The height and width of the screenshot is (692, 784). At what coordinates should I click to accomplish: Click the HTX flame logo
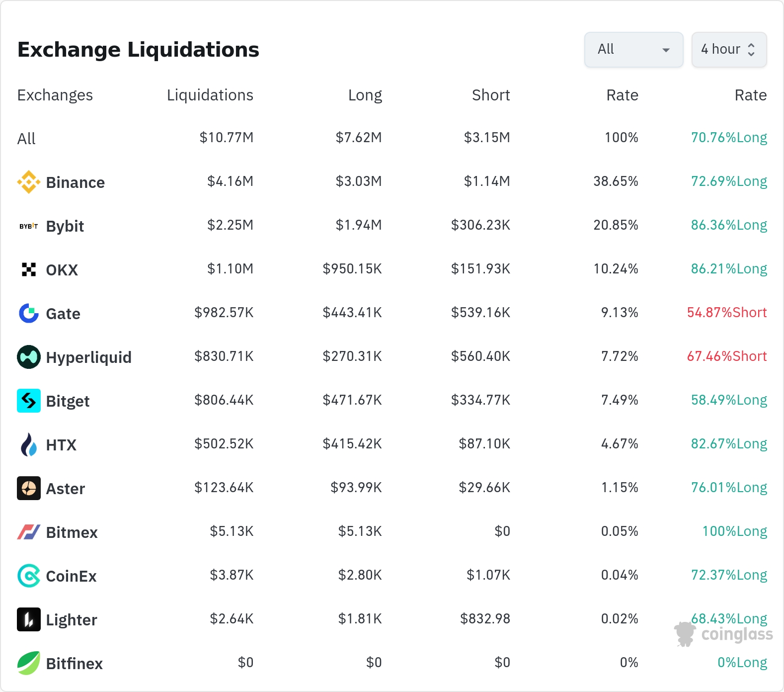coord(29,444)
